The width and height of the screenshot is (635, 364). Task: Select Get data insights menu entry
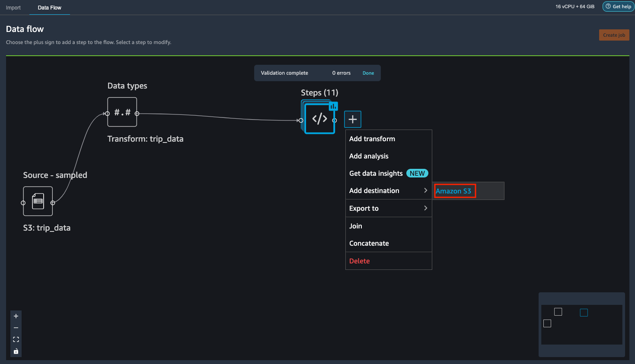389,173
